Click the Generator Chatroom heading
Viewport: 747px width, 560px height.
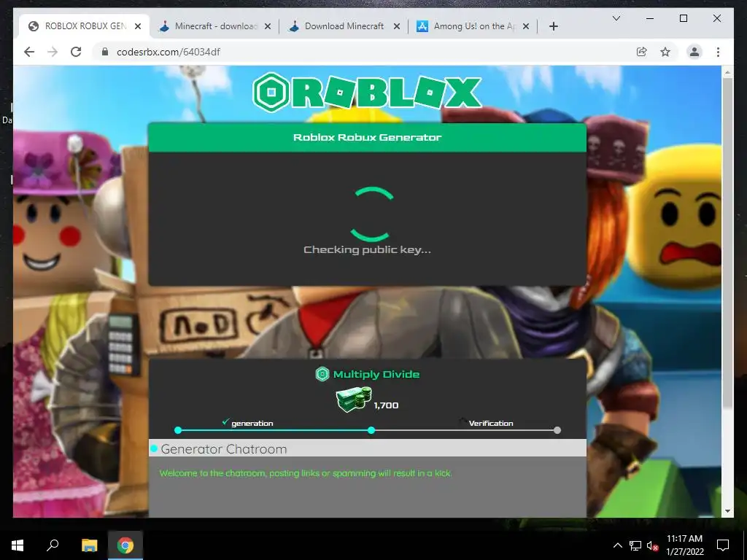(x=224, y=449)
